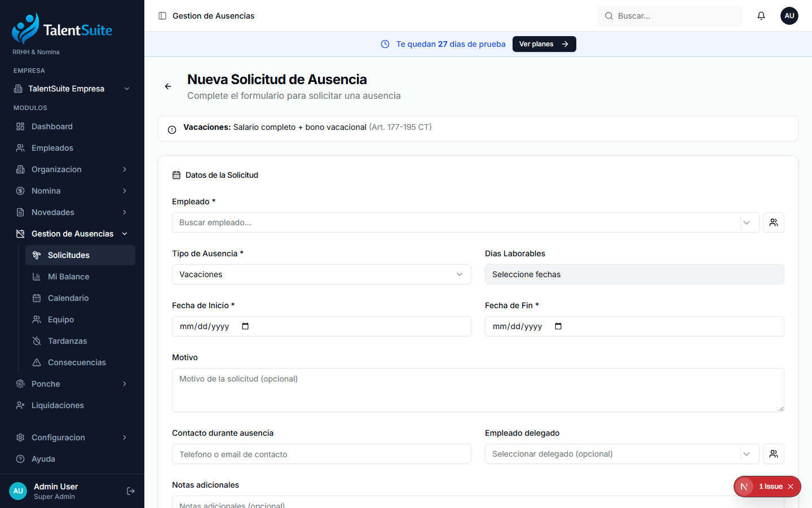The width and height of the screenshot is (812, 508).
Task: Open the 1 Issue indicator
Action: pyautogui.click(x=770, y=487)
